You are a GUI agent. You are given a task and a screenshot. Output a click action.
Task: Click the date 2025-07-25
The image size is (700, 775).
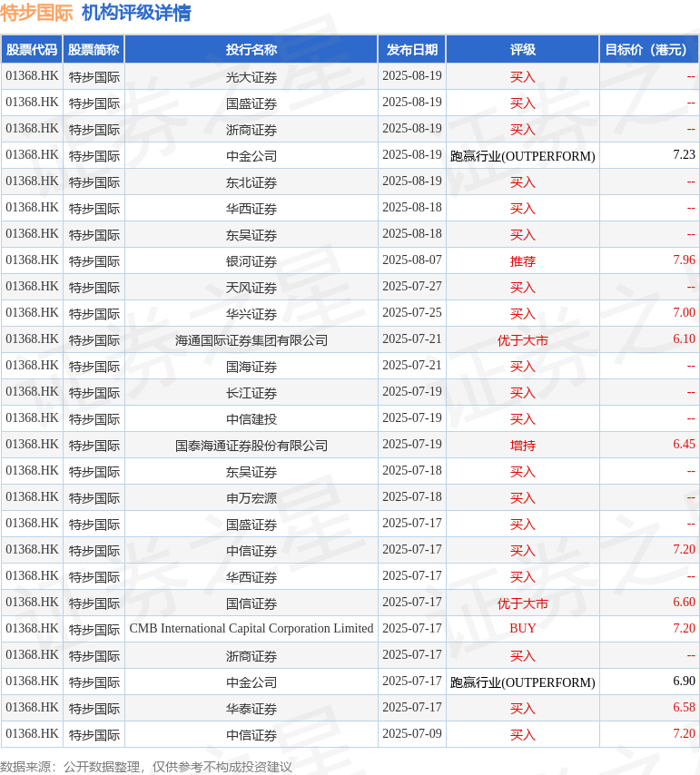point(412,312)
